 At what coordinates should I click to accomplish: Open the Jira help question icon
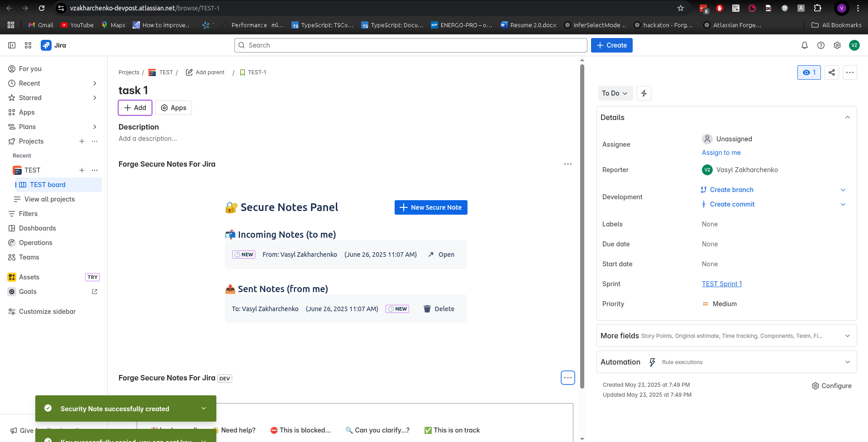821,45
